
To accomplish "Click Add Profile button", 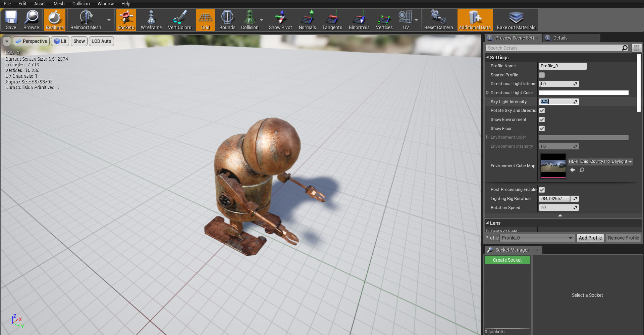I will 590,238.
